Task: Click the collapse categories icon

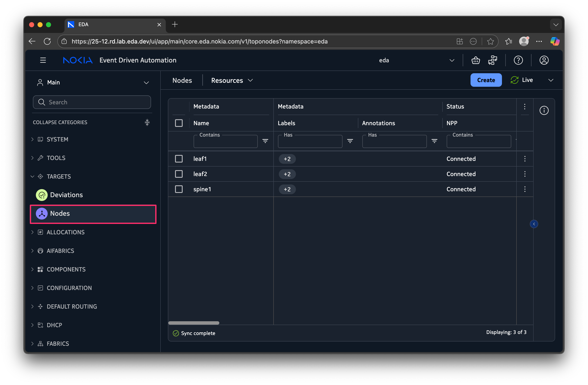Action: 147,122
